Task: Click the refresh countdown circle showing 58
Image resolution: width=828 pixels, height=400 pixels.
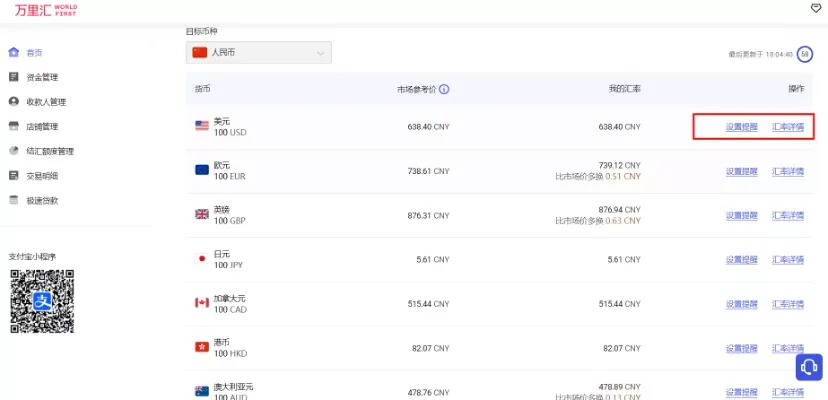Action: click(x=805, y=54)
